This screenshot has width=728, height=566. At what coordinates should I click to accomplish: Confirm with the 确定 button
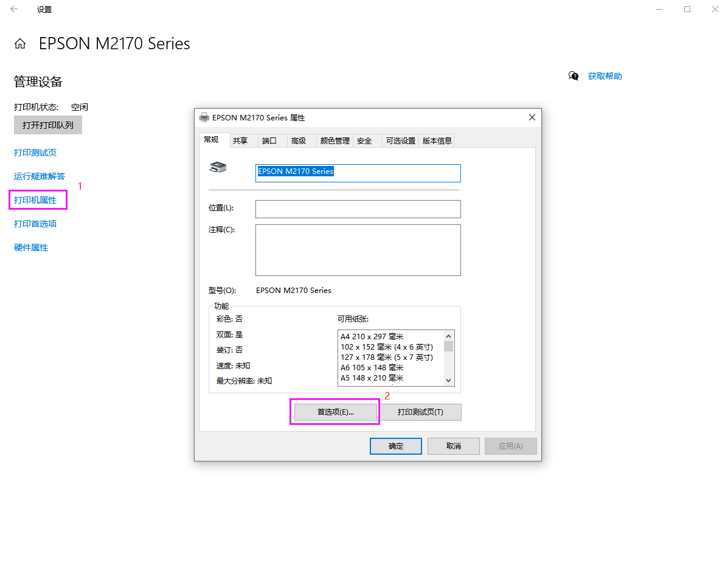point(395,446)
